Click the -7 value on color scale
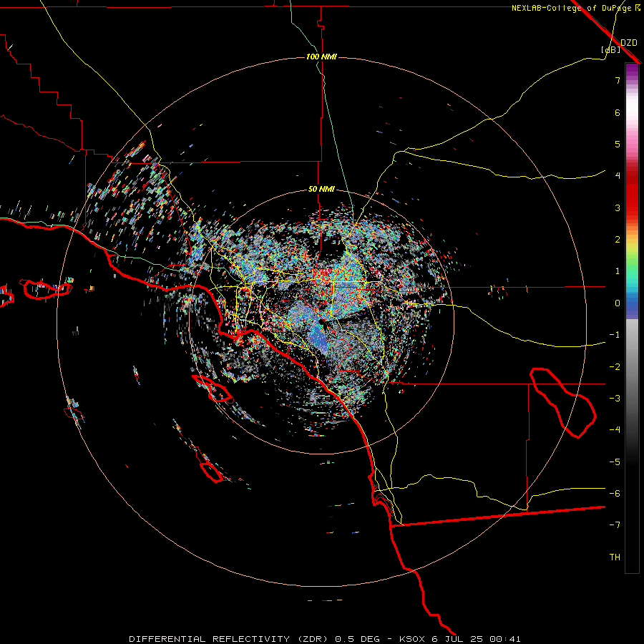The height and width of the screenshot is (644, 644). tap(615, 525)
